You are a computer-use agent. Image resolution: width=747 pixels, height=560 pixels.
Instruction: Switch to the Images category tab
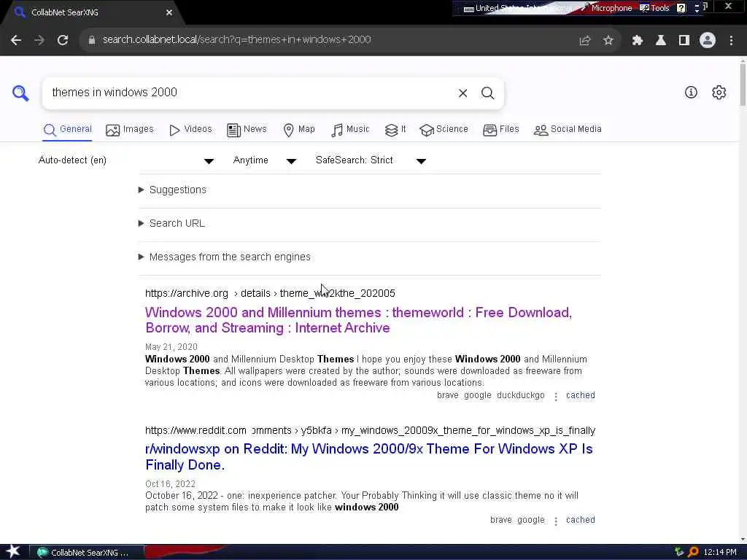[x=130, y=130]
